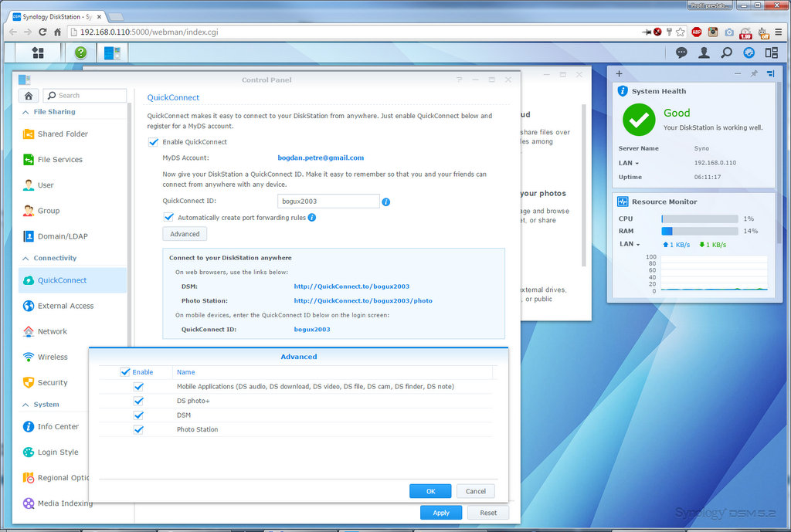The width and height of the screenshot is (791, 532).
Task: Open MyDS account email link
Action: pyautogui.click(x=321, y=158)
